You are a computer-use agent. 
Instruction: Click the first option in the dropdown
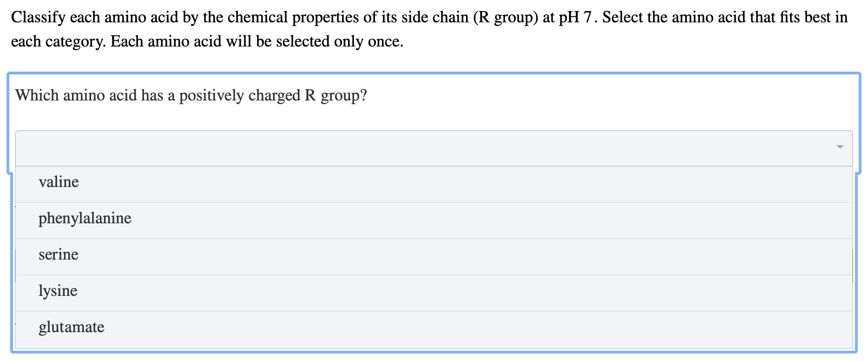coord(59,182)
